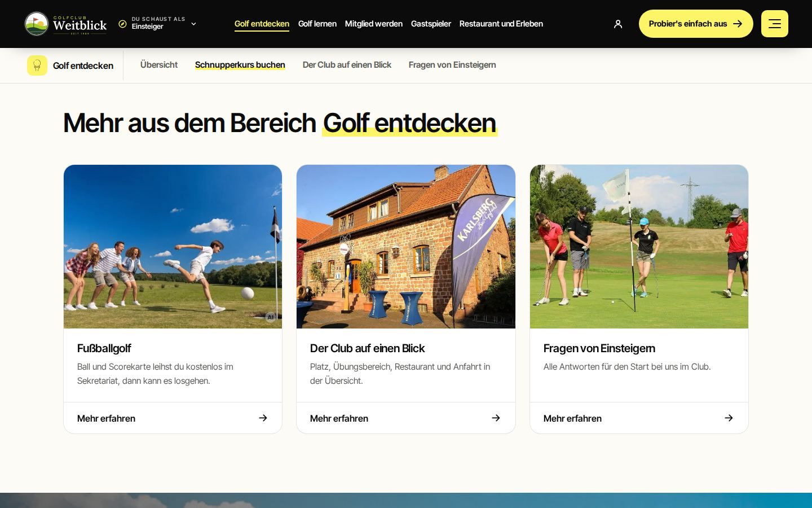Screen dimensions: 812x508
Task: Click the AI badge on Fußballgolf image
Action: pos(270,317)
